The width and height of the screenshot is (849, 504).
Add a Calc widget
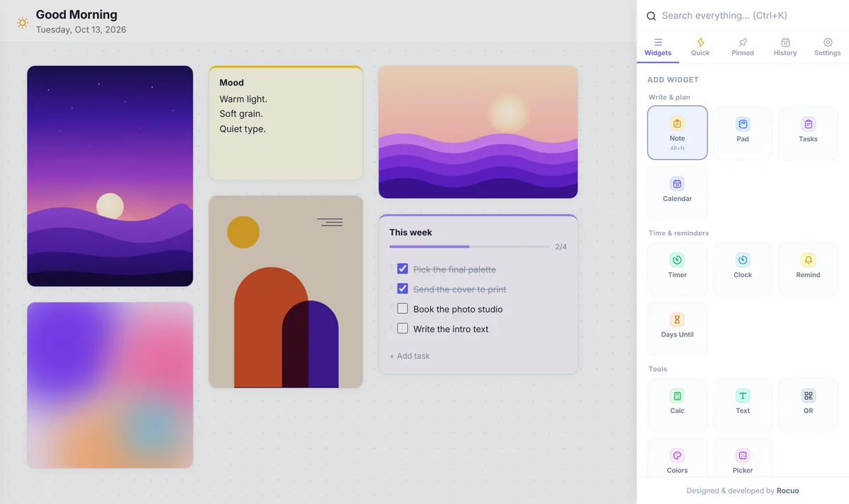click(x=677, y=404)
